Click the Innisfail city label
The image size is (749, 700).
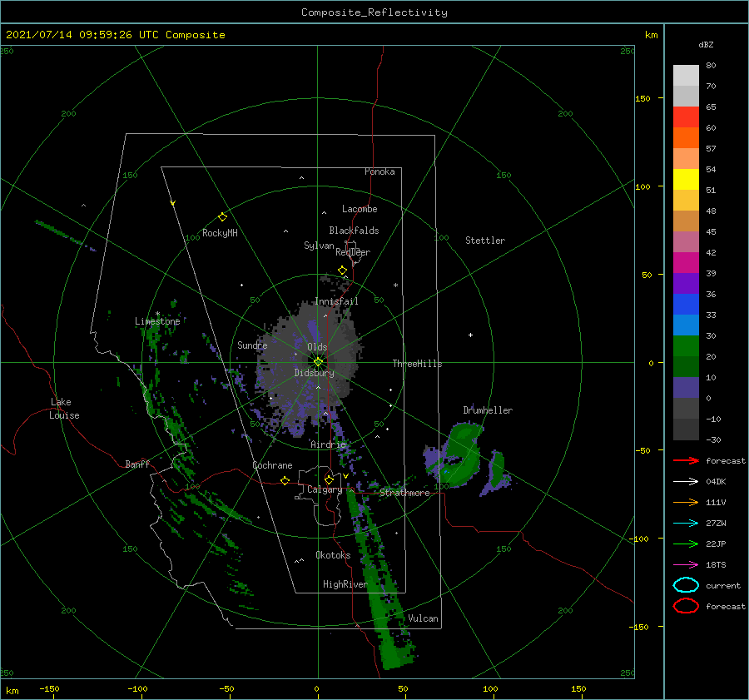pyautogui.click(x=336, y=301)
